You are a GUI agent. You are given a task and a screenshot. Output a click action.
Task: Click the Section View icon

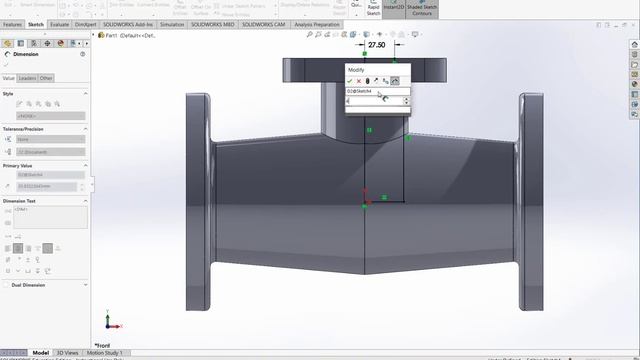pos(344,35)
